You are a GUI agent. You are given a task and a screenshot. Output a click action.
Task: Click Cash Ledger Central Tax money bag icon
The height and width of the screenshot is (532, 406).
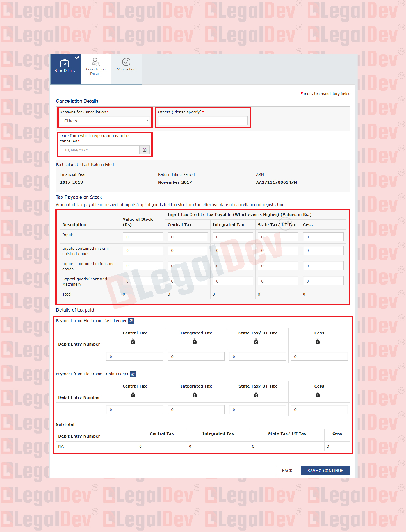[x=133, y=342]
